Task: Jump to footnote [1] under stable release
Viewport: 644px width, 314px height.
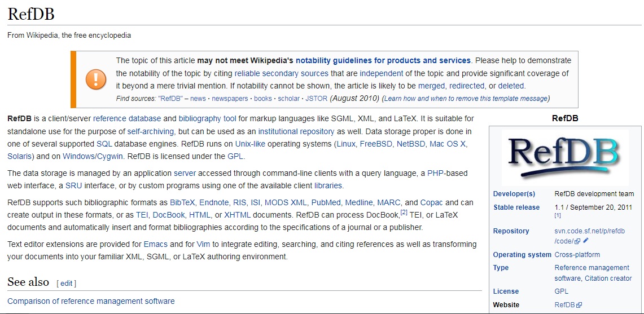Action: pos(557,215)
